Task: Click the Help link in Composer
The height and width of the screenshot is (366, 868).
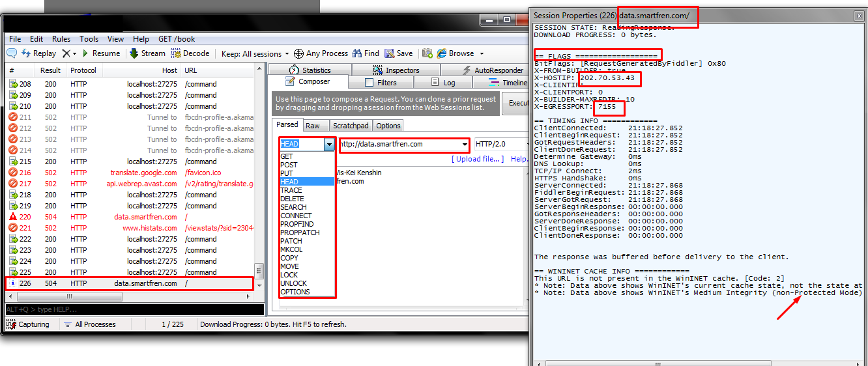Action: coord(519,159)
